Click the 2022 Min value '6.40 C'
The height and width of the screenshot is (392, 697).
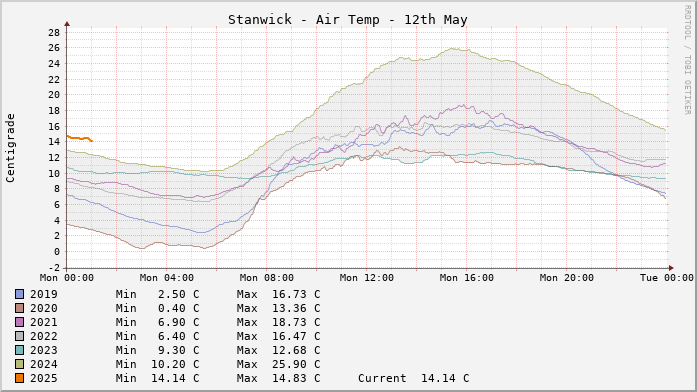pyautogui.click(x=179, y=336)
